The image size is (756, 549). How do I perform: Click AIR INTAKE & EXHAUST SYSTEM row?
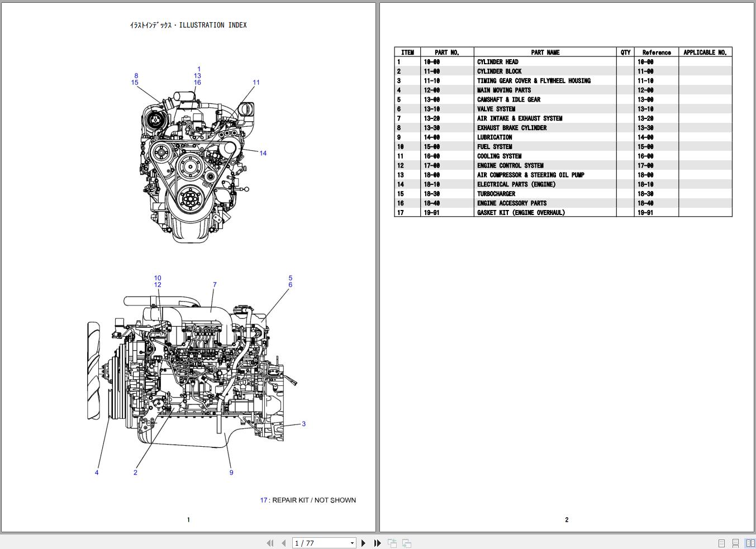click(563, 118)
